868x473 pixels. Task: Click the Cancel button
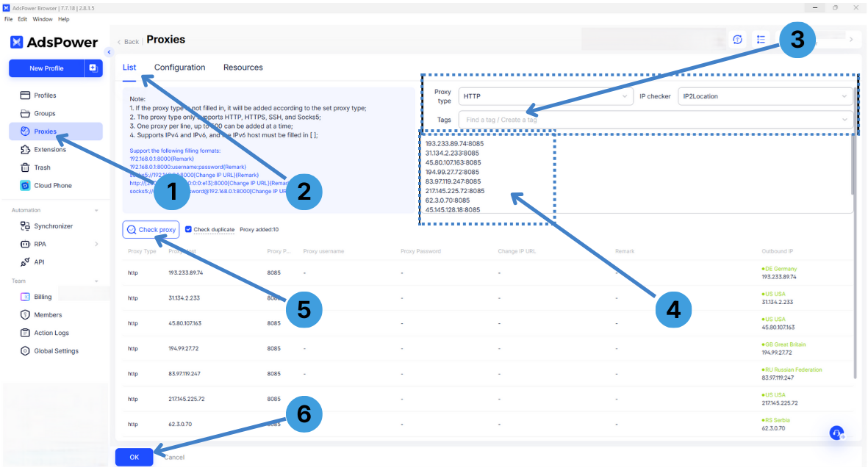[174, 458]
